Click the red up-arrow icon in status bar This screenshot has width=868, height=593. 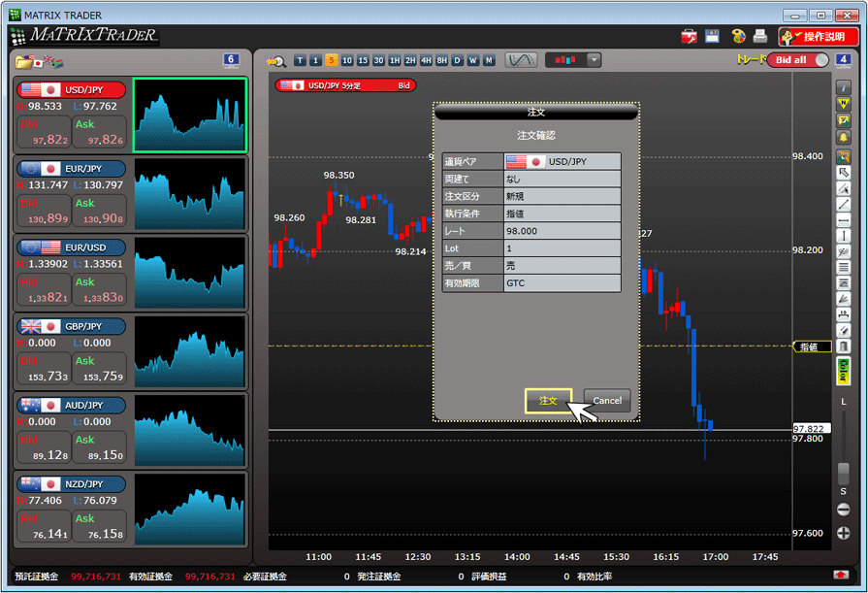pos(841,575)
